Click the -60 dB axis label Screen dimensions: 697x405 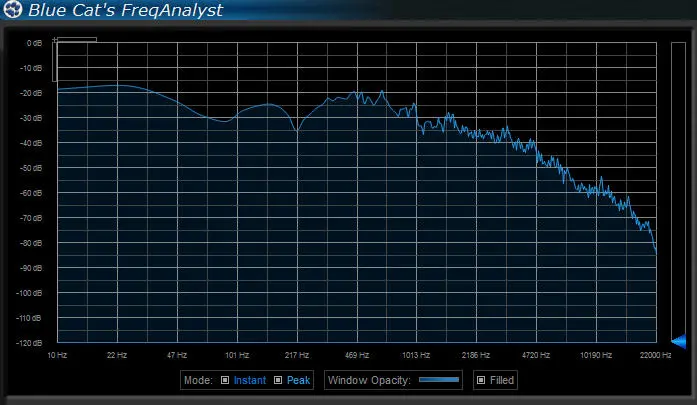(x=31, y=193)
